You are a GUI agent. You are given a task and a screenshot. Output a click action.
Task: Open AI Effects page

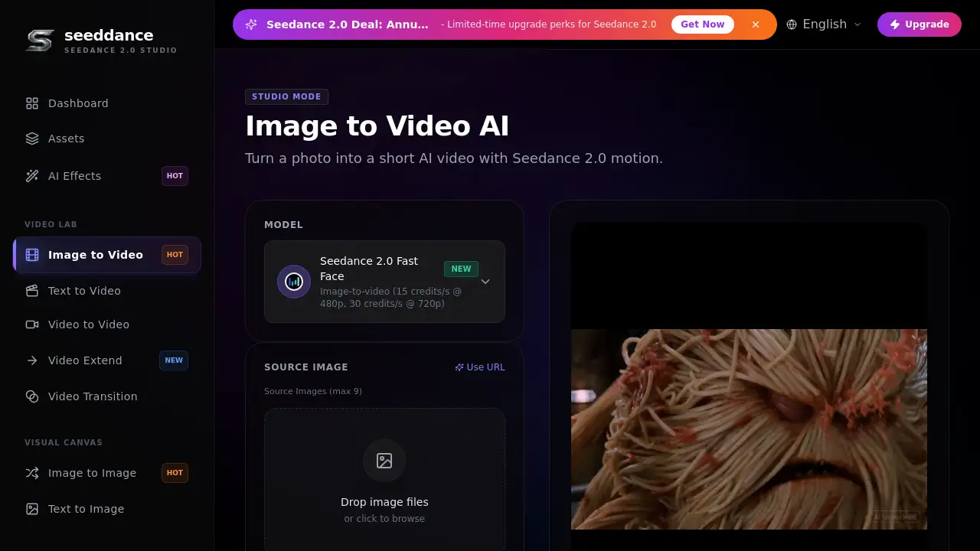(x=107, y=176)
